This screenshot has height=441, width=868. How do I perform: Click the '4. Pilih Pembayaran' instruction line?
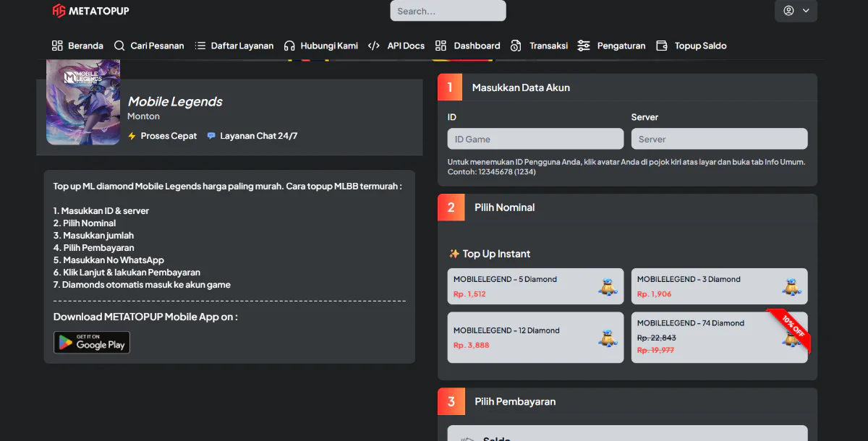click(x=93, y=248)
